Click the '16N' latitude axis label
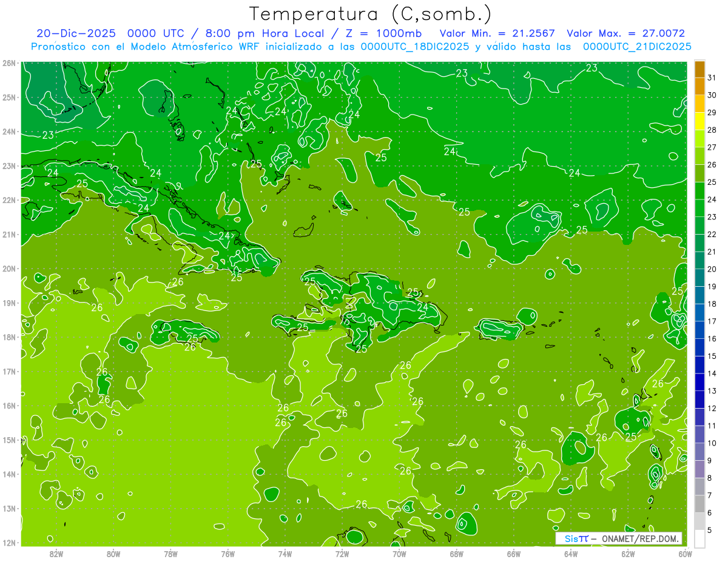Image resolution: width=728 pixels, height=562 pixels. (x=9, y=406)
